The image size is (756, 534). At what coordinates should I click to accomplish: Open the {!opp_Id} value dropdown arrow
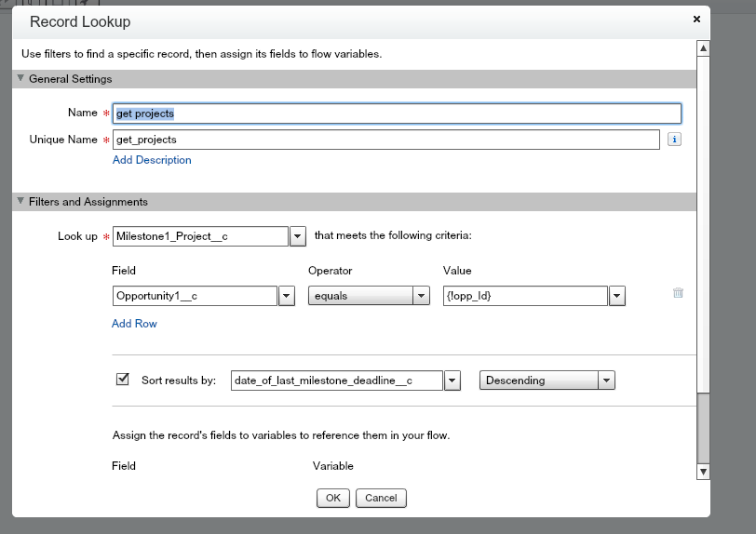point(616,296)
